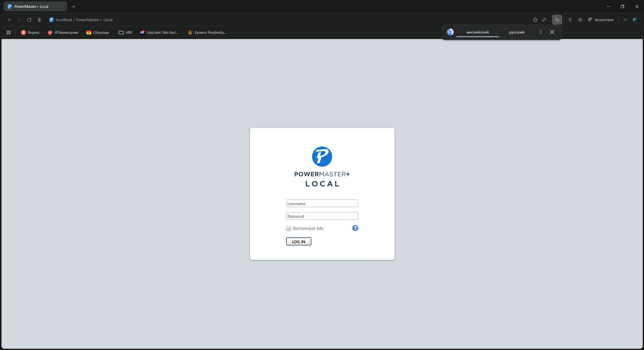This screenshot has height=350, width=644.
Task: Focus the Password input field
Action: click(x=322, y=216)
